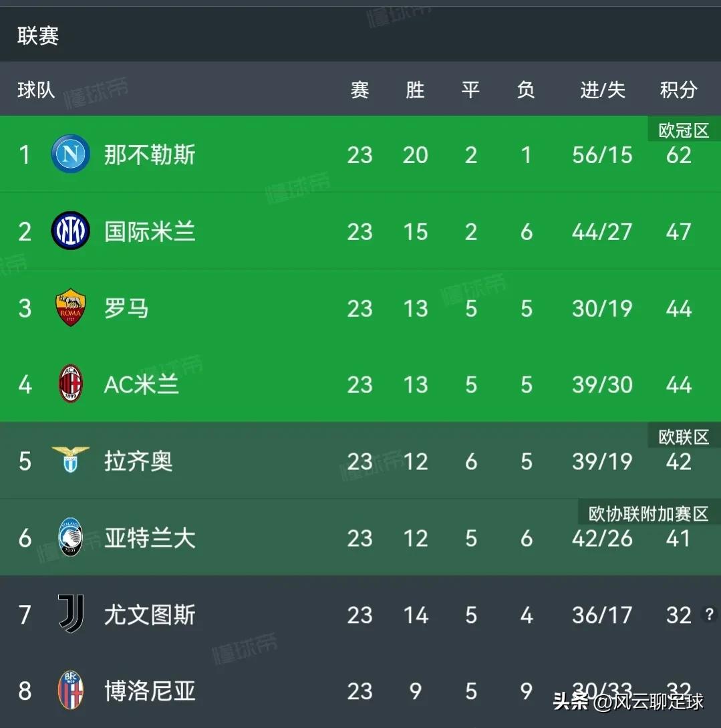Screen dimensions: 721x728
Task: Sort by the 进/失 column header
Action: pyautogui.click(x=602, y=90)
